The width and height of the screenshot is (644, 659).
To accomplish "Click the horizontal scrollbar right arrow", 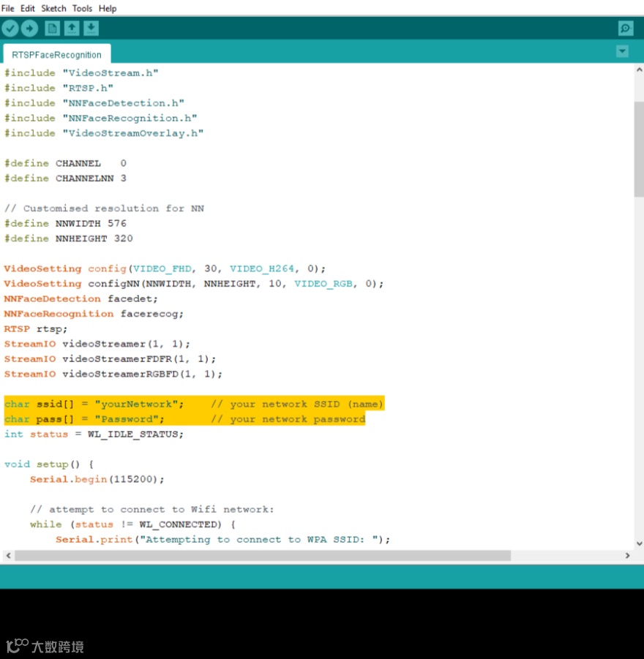I will (x=627, y=556).
